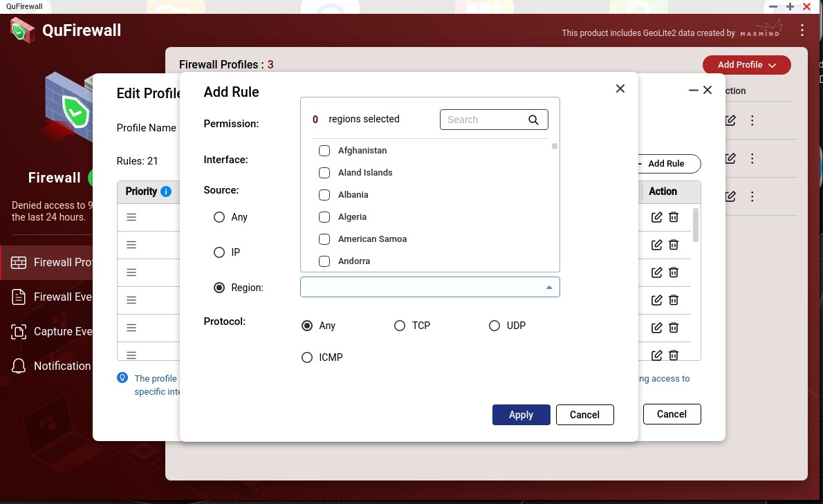The width and height of the screenshot is (823, 504).
Task: Choose the Any source radio button
Action: click(219, 217)
